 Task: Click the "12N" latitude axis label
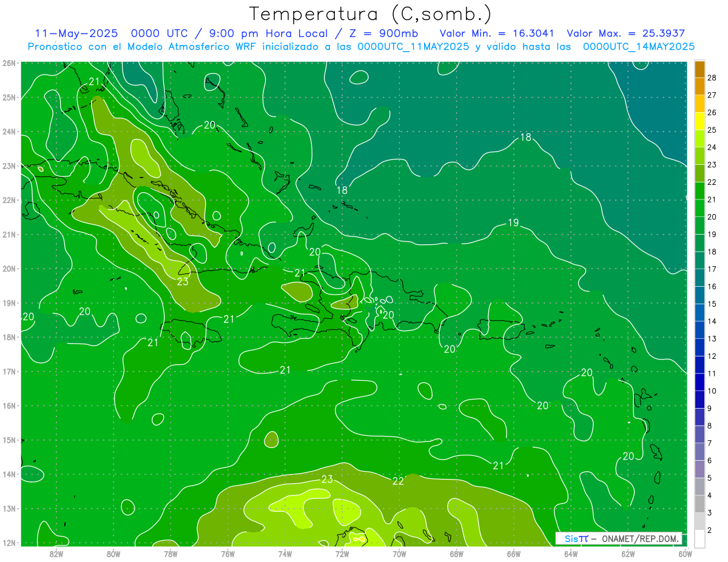click(x=9, y=543)
